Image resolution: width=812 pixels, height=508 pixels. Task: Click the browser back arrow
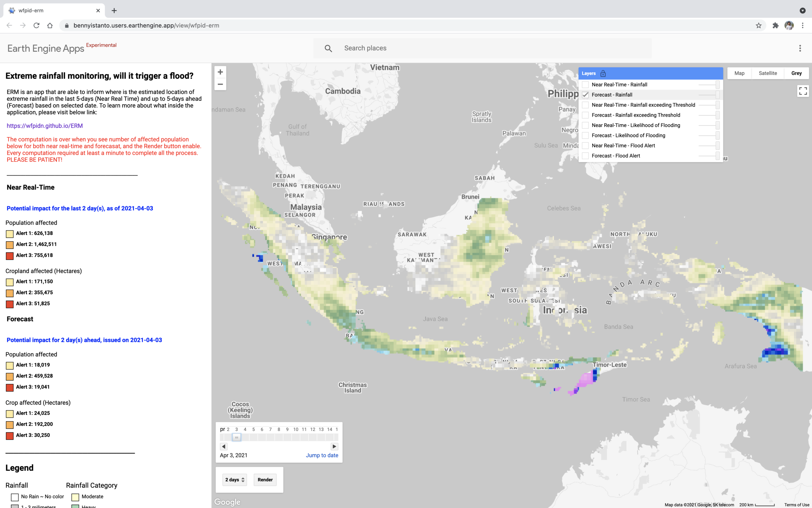(x=9, y=26)
